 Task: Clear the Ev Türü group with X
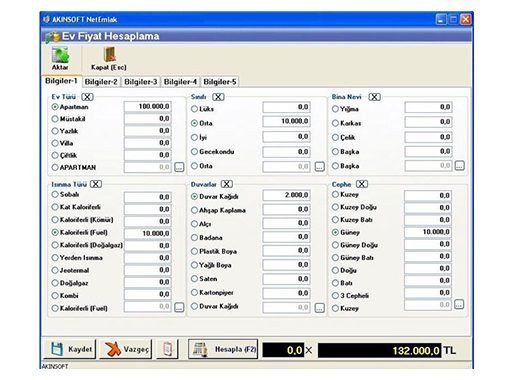tap(87, 97)
